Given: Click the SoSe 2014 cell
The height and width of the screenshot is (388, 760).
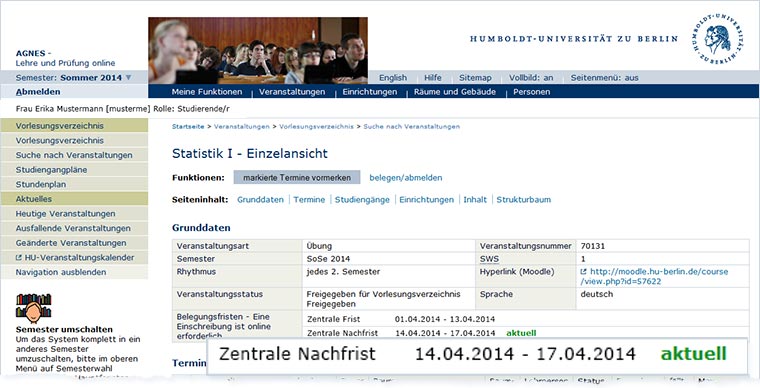Looking at the screenshot, I should pyautogui.click(x=389, y=259).
